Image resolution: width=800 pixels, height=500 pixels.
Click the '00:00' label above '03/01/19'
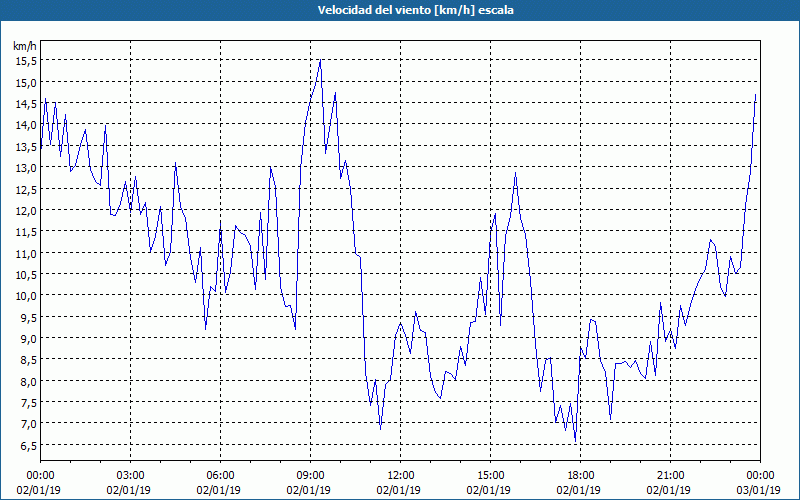[760, 476]
